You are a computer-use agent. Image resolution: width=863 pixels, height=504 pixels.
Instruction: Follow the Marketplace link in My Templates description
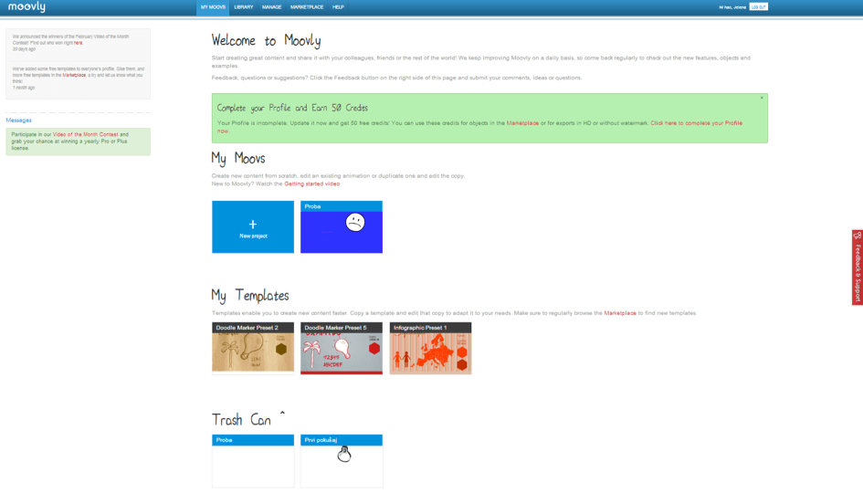coord(620,313)
